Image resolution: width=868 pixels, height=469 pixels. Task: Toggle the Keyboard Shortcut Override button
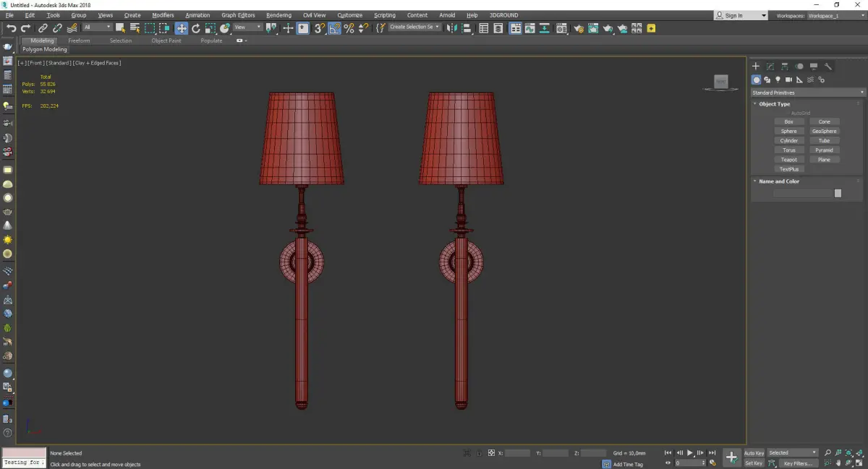click(x=302, y=28)
